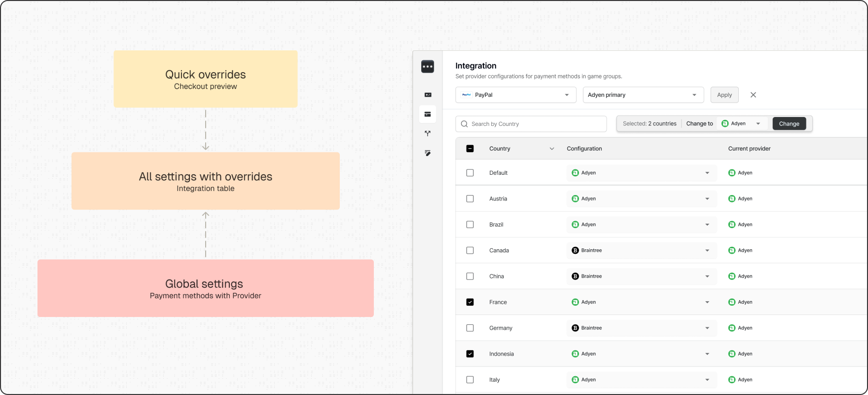Click the PayPal logo in payment method selector

pos(466,95)
